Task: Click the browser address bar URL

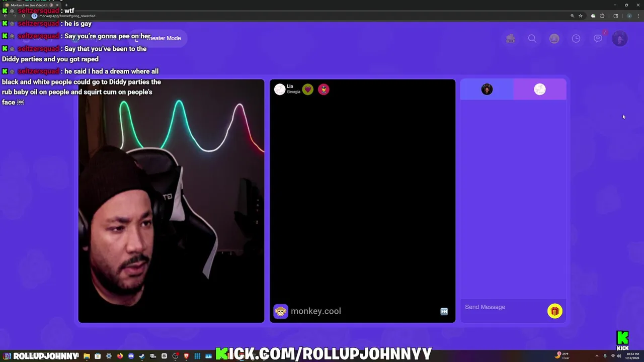Action: [67, 16]
